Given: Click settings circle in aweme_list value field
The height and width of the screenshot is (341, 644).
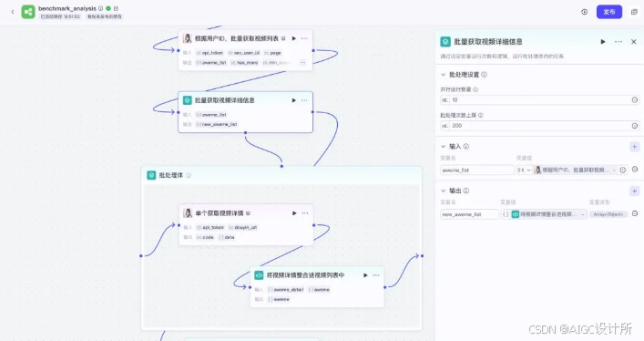Looking at the screenshot, I should tap(623, 170).
